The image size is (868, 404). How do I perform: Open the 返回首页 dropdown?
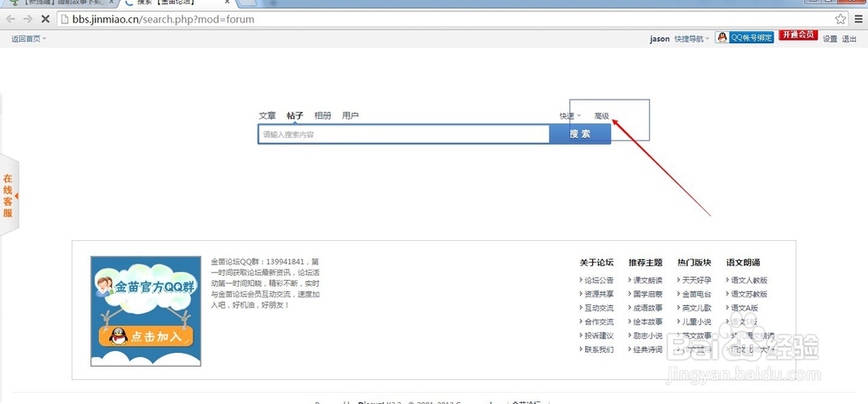coord(29,39)
